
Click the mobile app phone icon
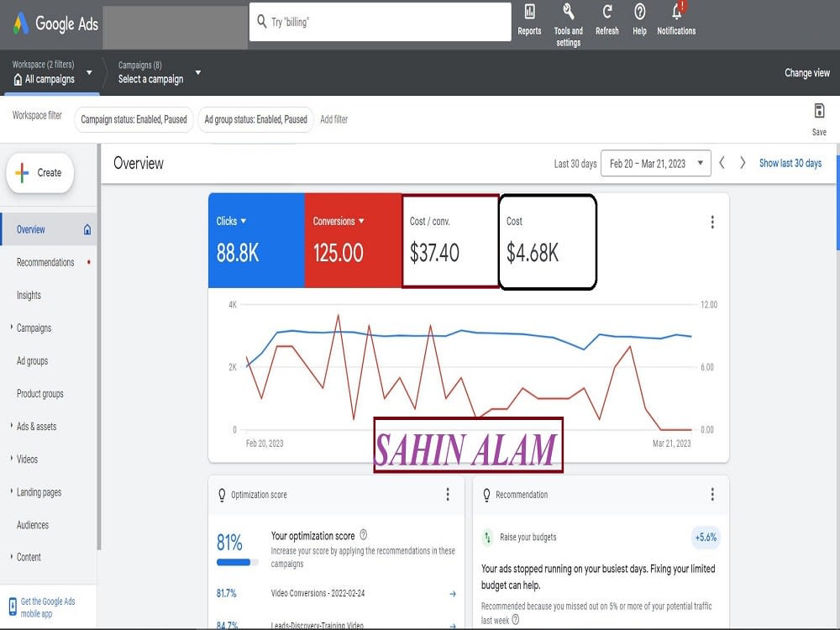click(13, 607)
